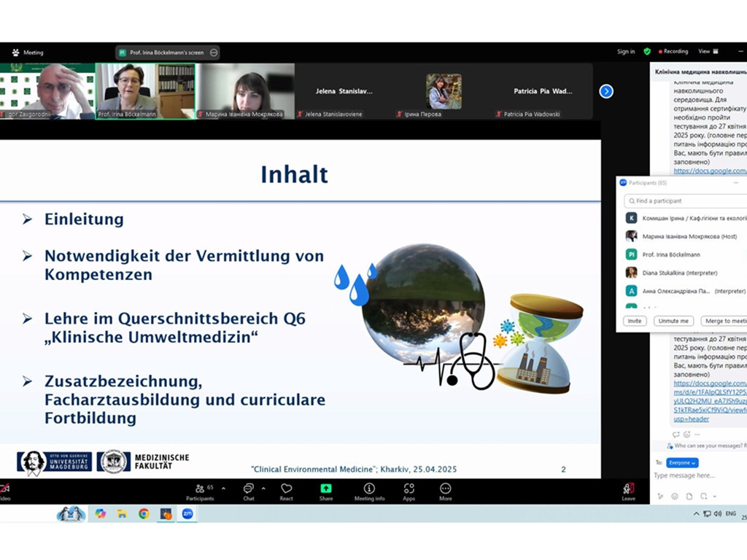Open the docs.google.com link in upper chat message
The height and width of the screenshot is (560, 747).
(710, 171)
